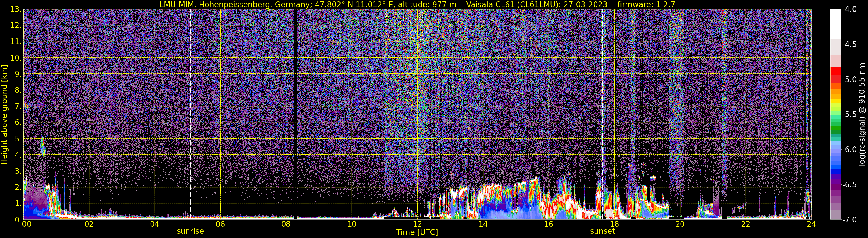Click the '-7.0' colorbar tick label
The height and width of the screenshot is (238, 868).
click(850, 220)
